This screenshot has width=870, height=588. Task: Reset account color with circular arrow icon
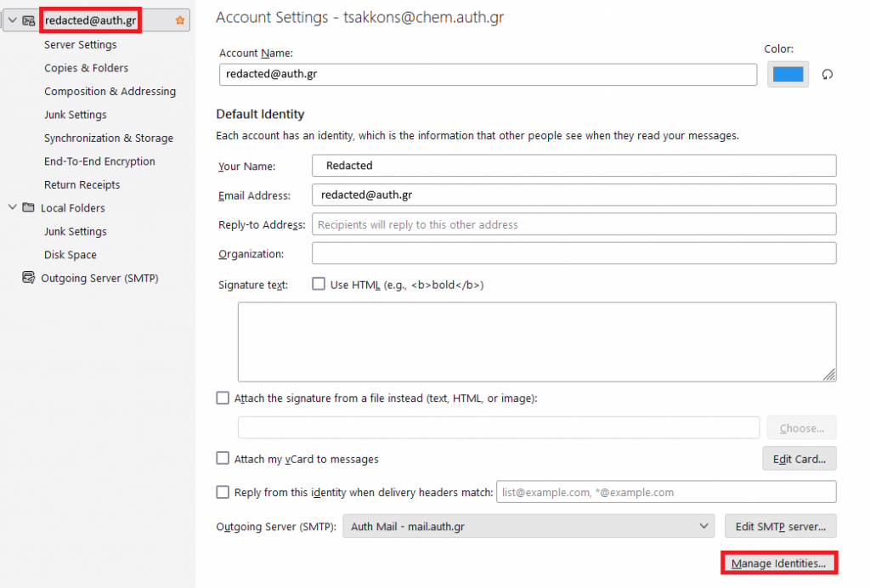tap(827, 75)
